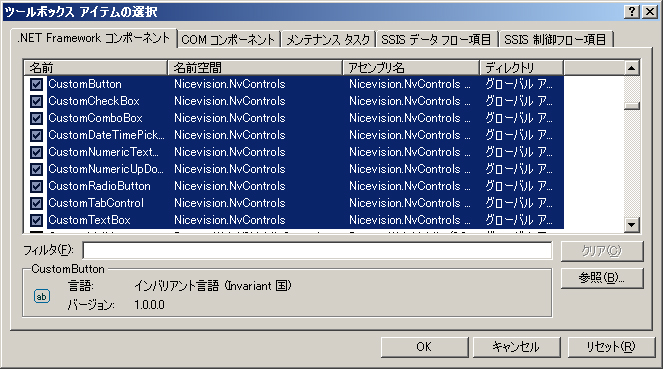
Task: Click the 参照(B)... browse button
Action: click(x=602, y=278)
